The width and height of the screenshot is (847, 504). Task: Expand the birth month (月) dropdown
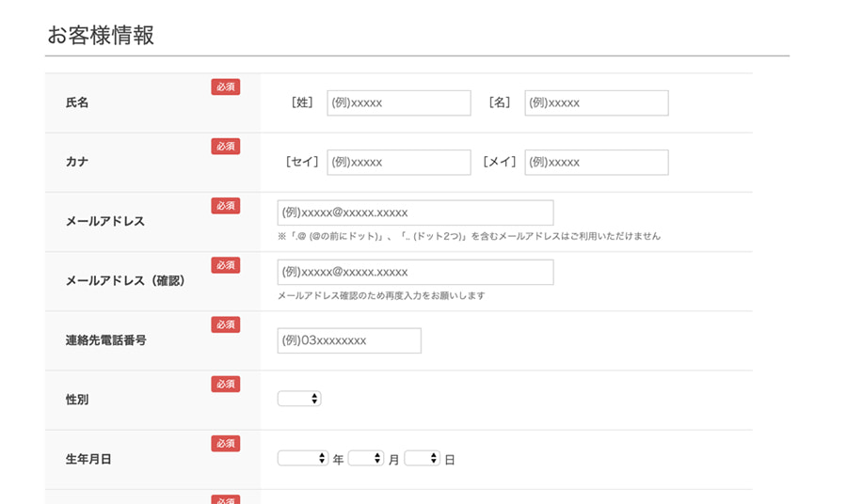(365, 459)
